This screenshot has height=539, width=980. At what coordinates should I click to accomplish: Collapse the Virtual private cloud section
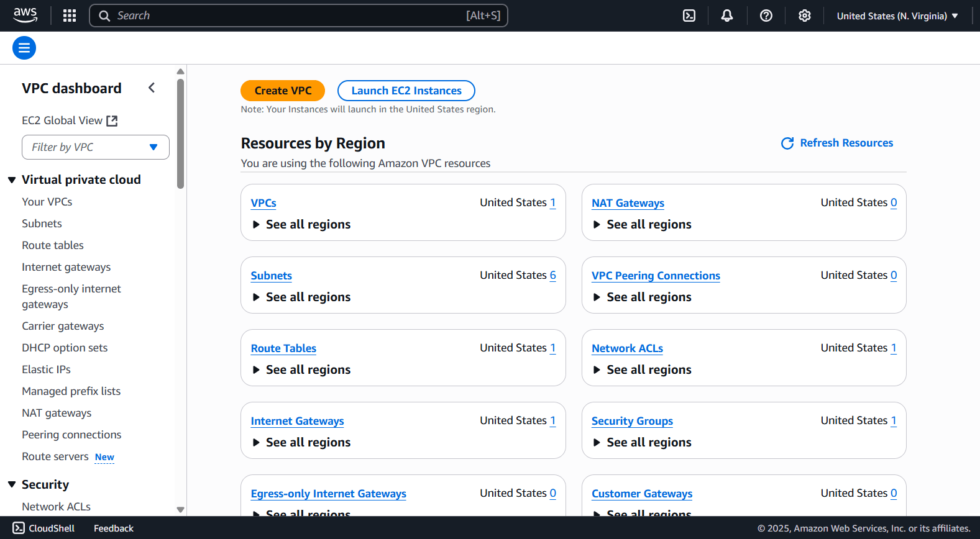click(x=12, y=180)
